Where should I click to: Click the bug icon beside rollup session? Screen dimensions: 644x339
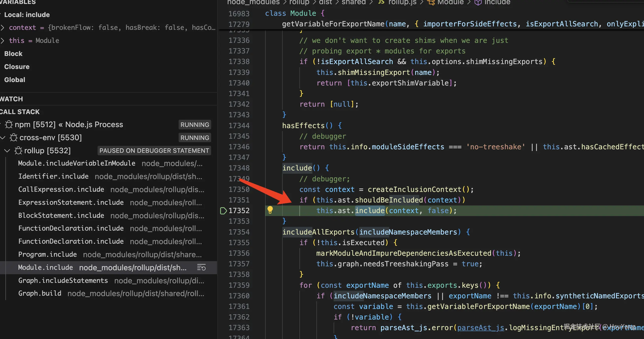click(18, 151)
